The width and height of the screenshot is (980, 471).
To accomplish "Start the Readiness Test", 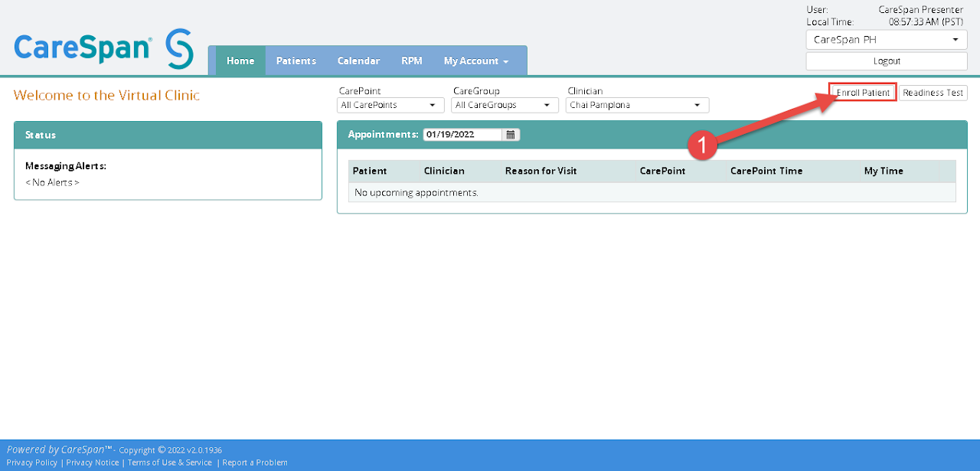I will 933,93.
